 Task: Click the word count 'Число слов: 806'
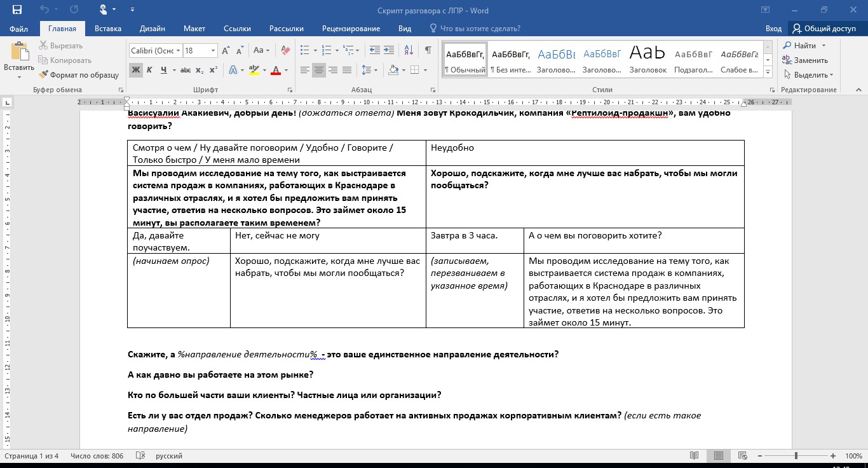tap(97, 456)
